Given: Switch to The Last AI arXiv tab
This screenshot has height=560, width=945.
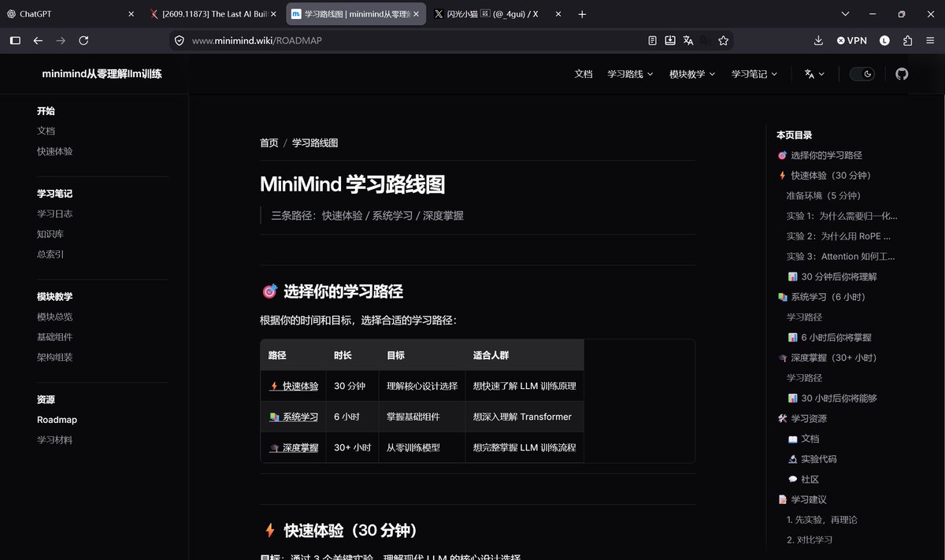Looking at the screenshot, I should pyautogui.click(x=213, y=14).
